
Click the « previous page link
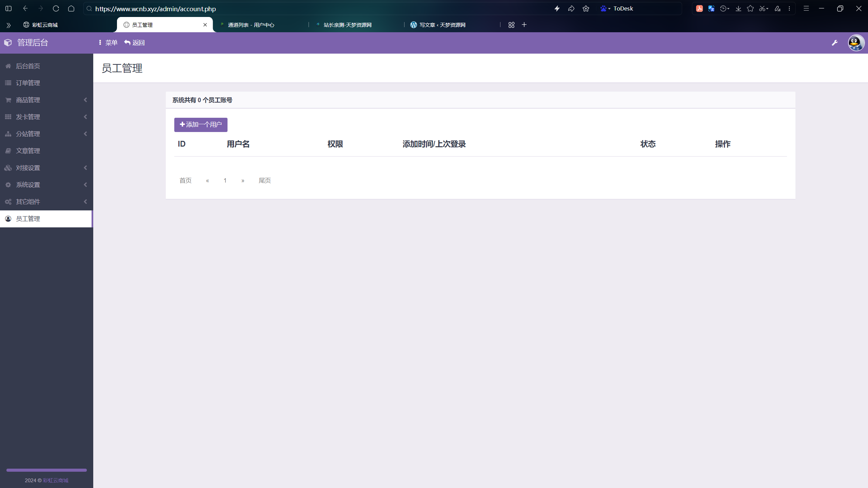coord(208,181)
